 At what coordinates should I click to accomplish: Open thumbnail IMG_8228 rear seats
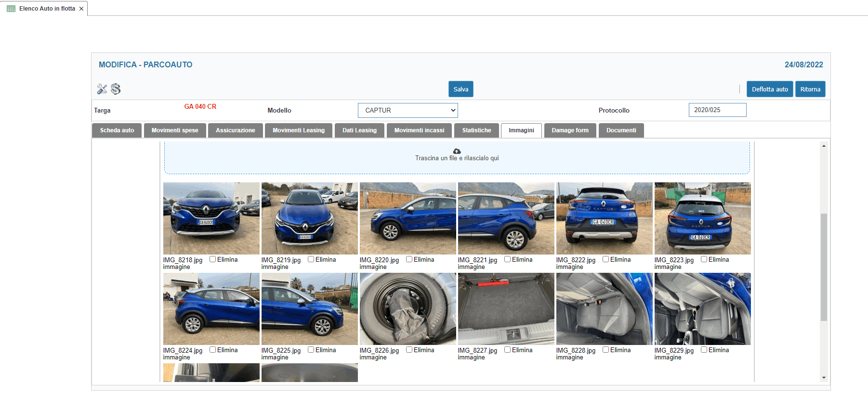tap(605, 309)
